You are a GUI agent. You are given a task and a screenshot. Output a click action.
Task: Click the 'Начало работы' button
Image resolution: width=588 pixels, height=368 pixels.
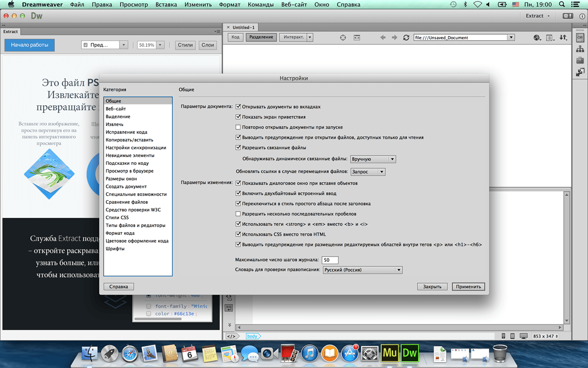click(30, 45)
